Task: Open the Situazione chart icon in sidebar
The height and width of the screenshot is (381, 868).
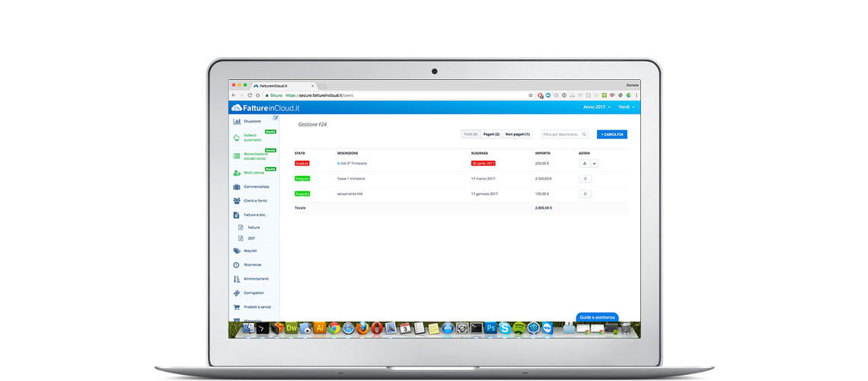Action: coord(237,121)
